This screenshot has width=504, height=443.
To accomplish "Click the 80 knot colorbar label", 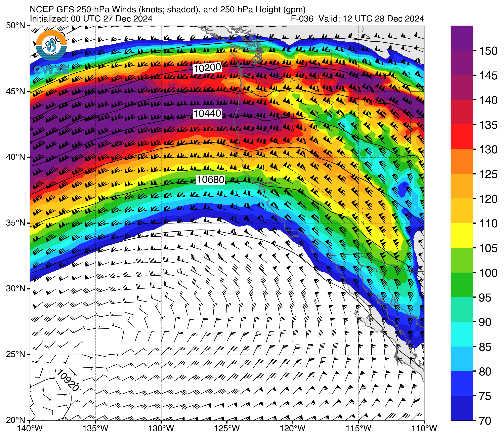I will coord(485,372).
